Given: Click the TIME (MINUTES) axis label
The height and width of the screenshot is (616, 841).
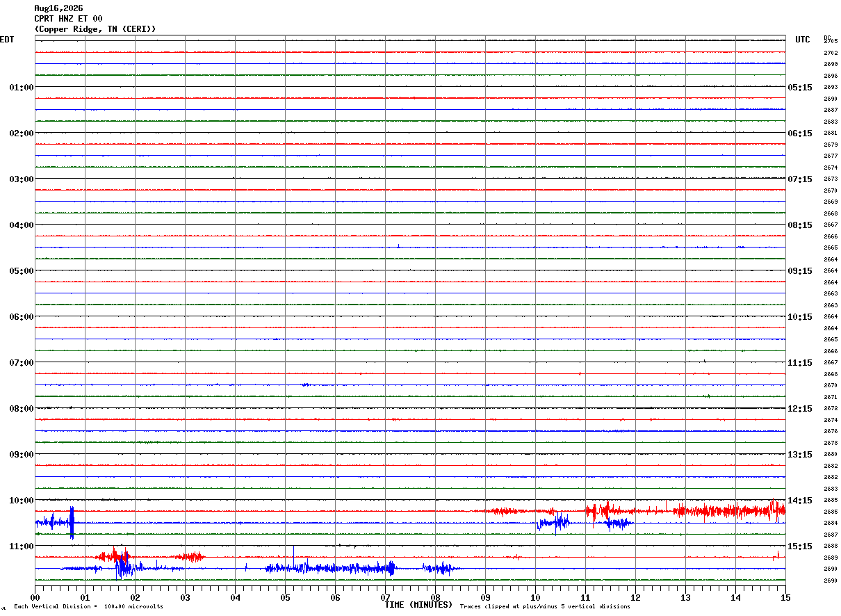Looking at the screenshot, I should 418,605.
